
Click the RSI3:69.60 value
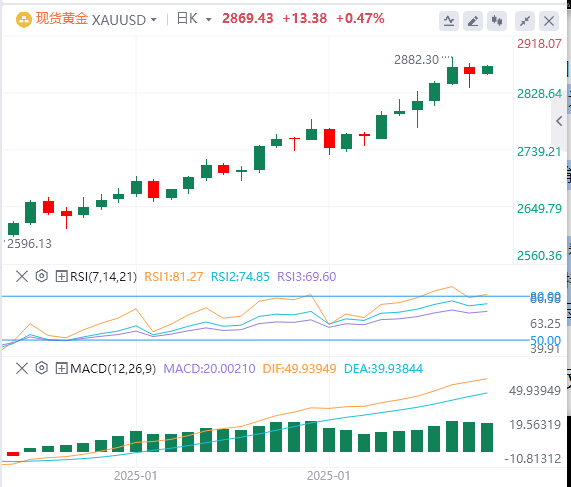pos(307,277)
